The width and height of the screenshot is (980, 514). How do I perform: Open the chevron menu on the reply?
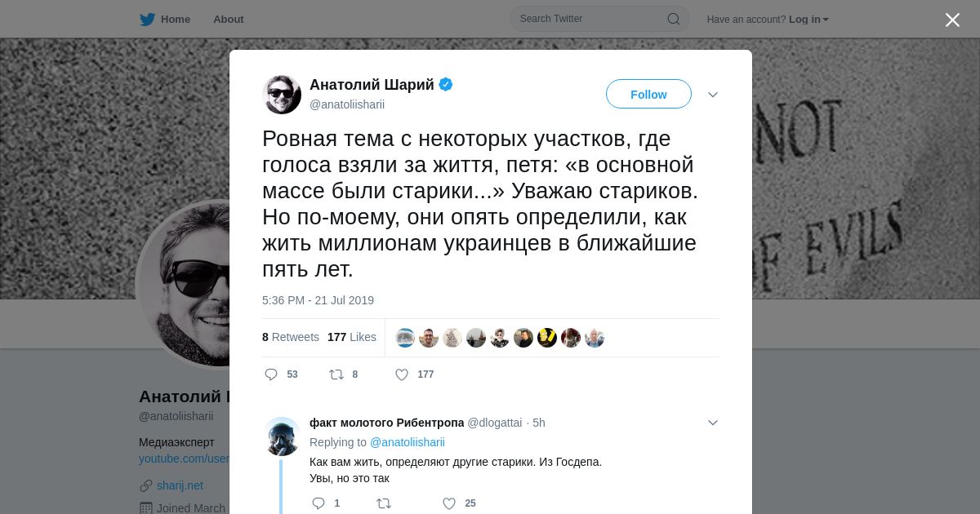point(713,423)
